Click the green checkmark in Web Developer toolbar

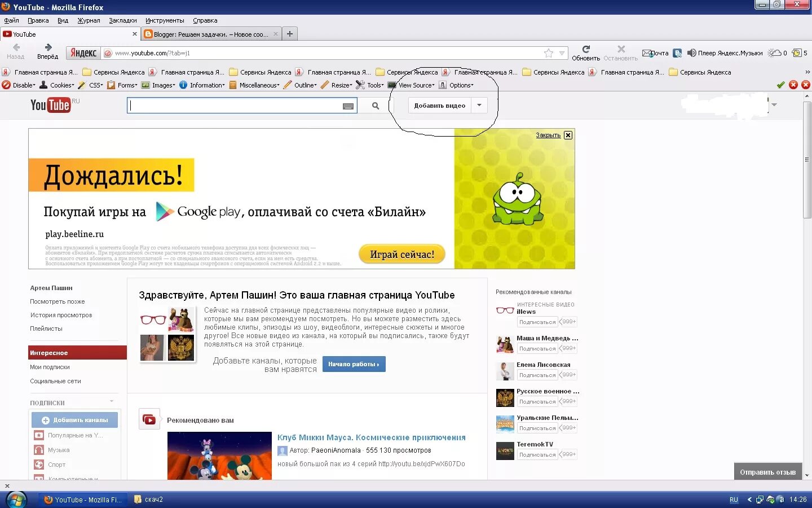click(x=780, y=85)
